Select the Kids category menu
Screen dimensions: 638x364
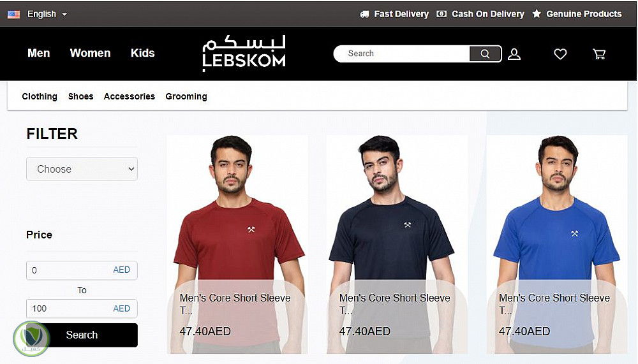click(143, 53)
